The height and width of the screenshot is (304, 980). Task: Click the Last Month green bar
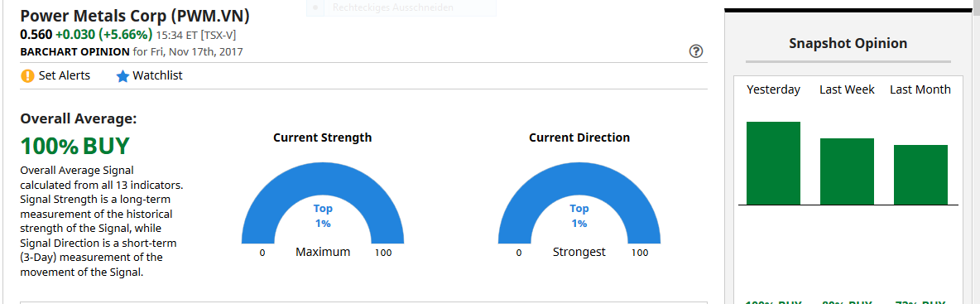pyautogui.click(x=920, y=175)
